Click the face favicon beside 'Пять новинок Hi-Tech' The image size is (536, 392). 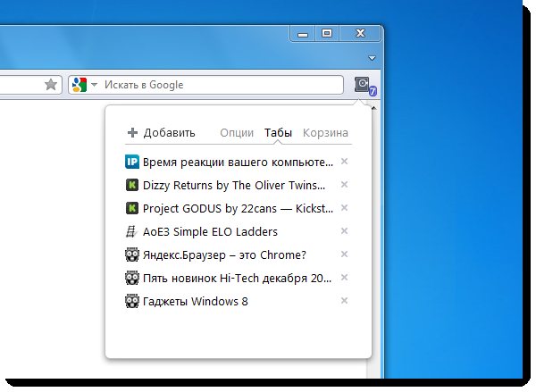tap(132, 279)
